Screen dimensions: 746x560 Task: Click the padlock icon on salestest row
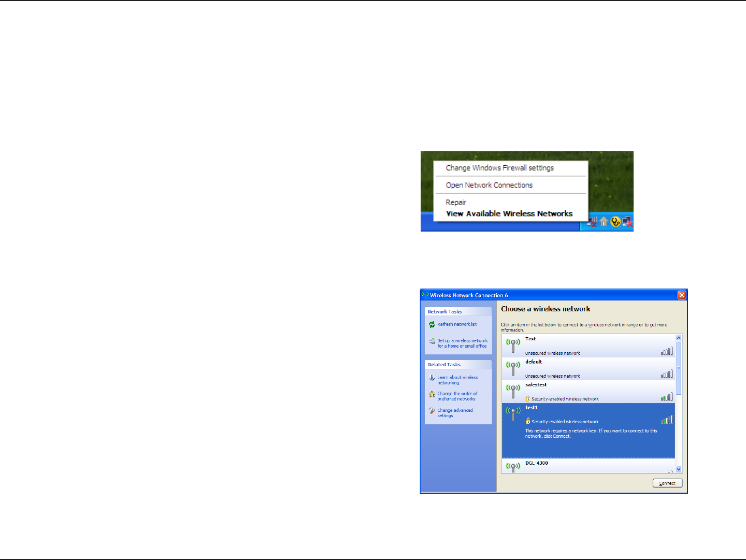click(528, 398)
